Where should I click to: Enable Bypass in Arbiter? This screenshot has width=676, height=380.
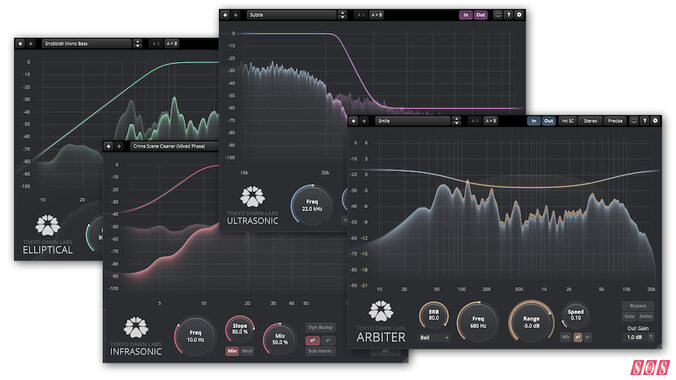pyautogui.click(x=638, y=306)
